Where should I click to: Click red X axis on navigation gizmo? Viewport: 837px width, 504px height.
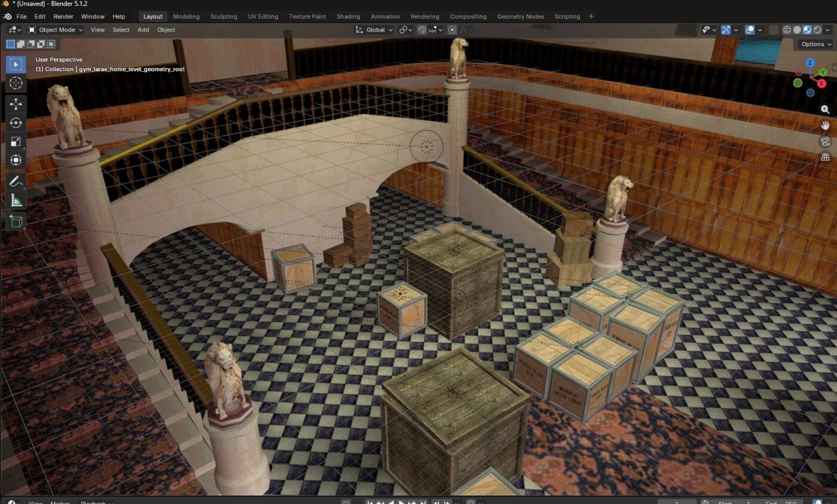[822, 83]
